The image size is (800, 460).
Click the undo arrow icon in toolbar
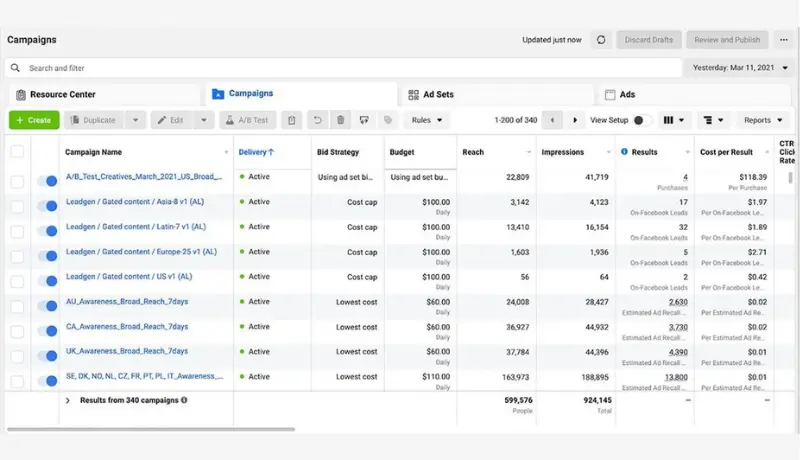317,120
